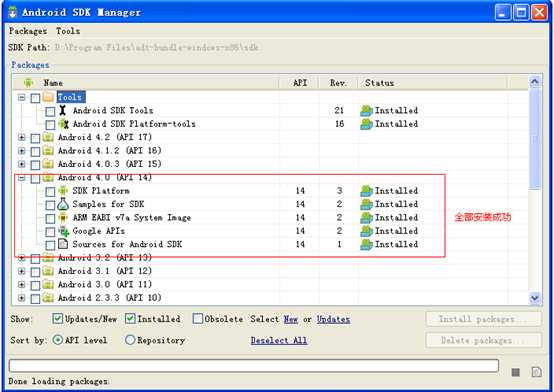Select the API level sort radio button
This screenshot has width=554, height=392.
pos(57,340)
